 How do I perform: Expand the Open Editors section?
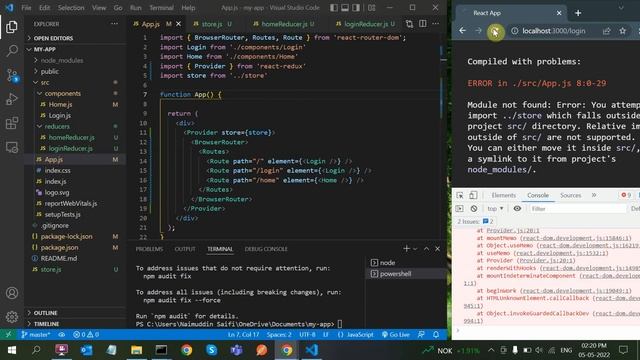pos(53,38)
